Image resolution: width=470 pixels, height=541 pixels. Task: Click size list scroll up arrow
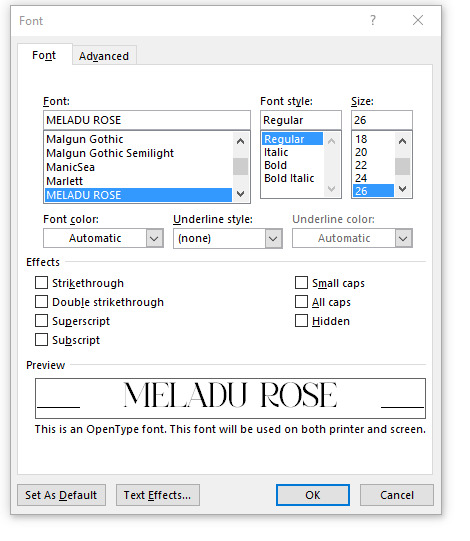402,141
